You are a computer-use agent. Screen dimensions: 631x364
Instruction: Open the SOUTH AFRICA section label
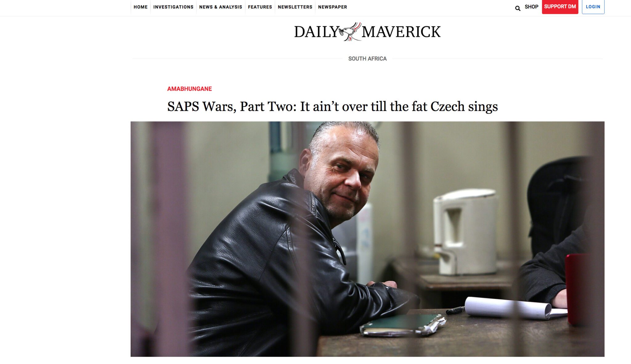[x=367, y=59]
